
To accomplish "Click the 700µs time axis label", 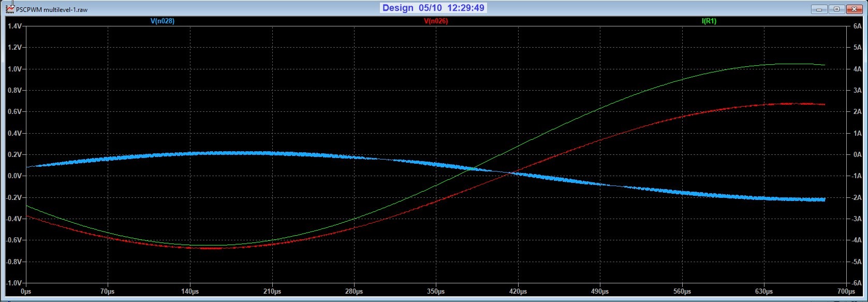I will pyautogui.click(x=846, y=292).
